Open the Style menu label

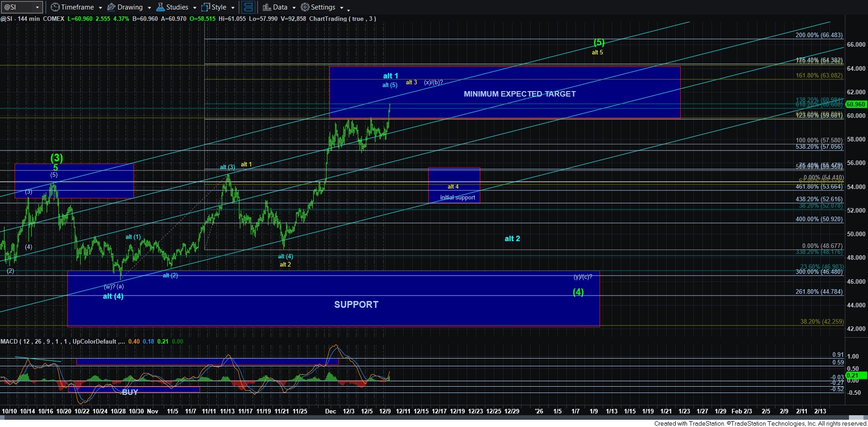(219, 7)
